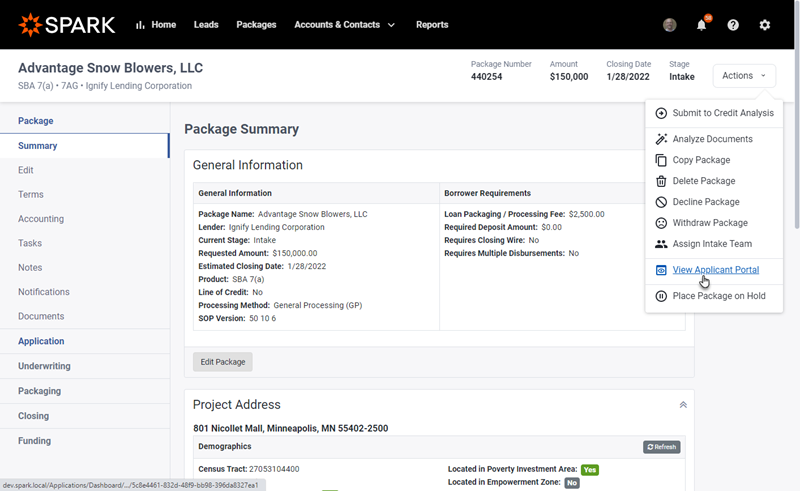Image resolution: width=800 pixels, height=491 pixels.
Task: Click the Edit Package button
Action: (222, 362)
